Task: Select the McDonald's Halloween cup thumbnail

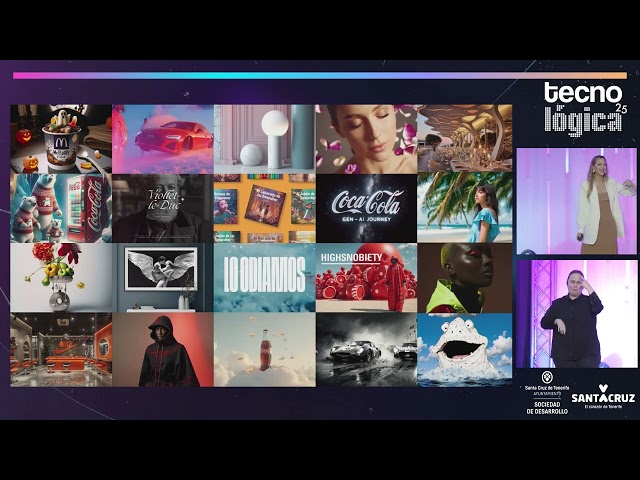Action: click(x=61, y=139)
